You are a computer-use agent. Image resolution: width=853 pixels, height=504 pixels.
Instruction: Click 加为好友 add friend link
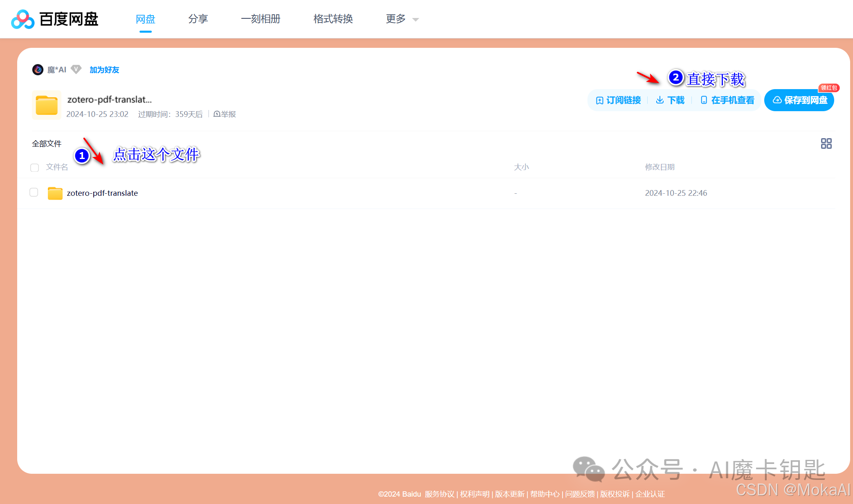point(104,70)
